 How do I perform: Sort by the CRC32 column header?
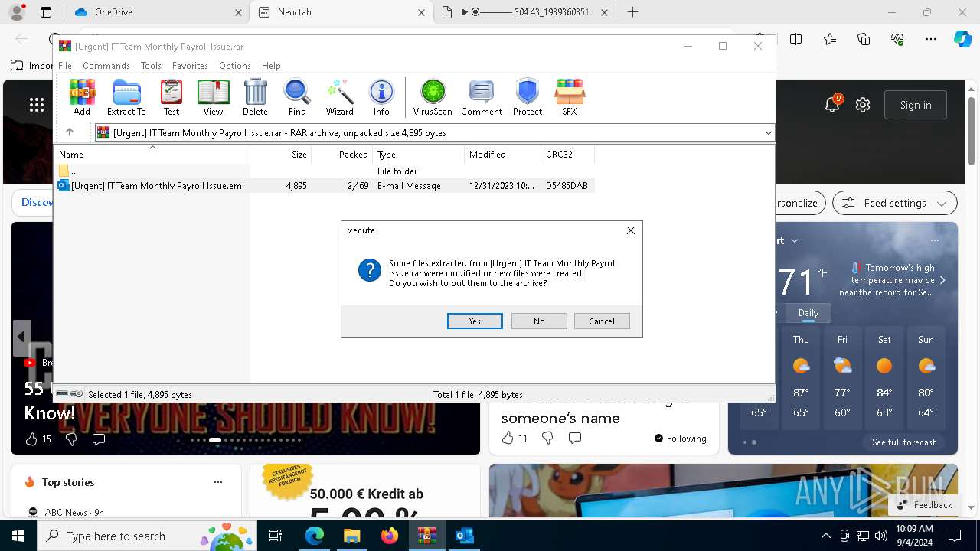(x=567, y=154)
